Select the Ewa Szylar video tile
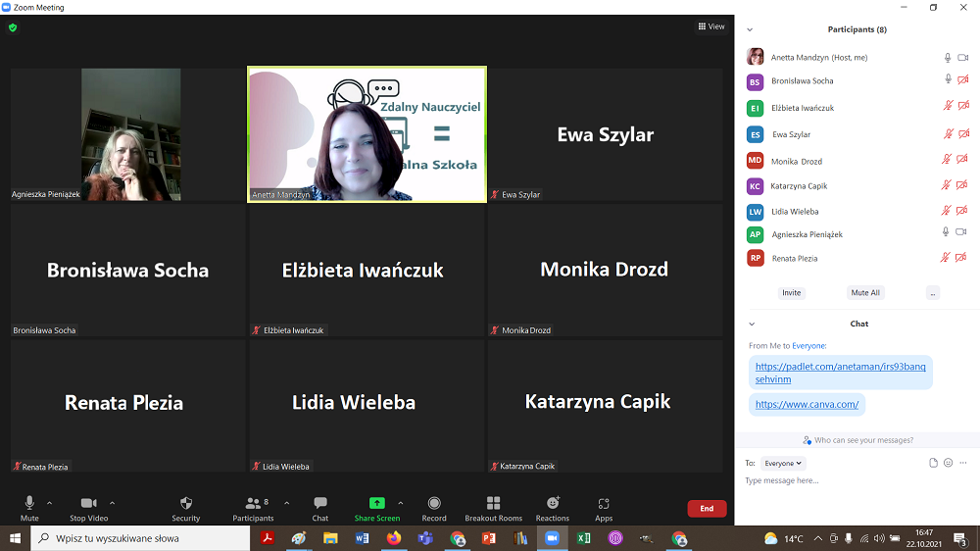The image size is (980, 551). [605, 134]
